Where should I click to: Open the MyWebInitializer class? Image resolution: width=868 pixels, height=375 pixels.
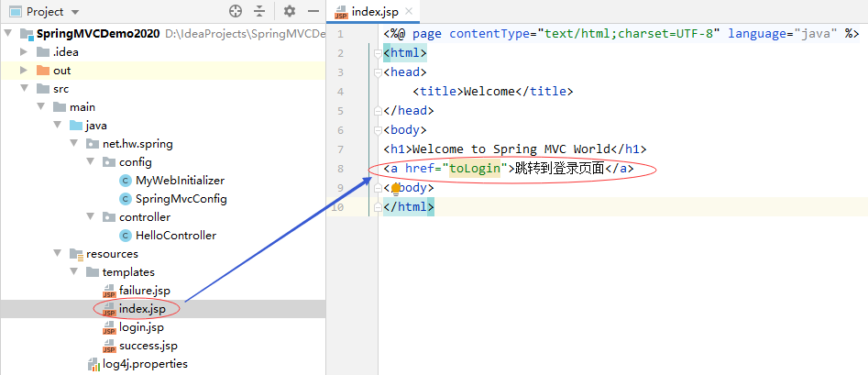pyautogui.click(x=180, y=181)
